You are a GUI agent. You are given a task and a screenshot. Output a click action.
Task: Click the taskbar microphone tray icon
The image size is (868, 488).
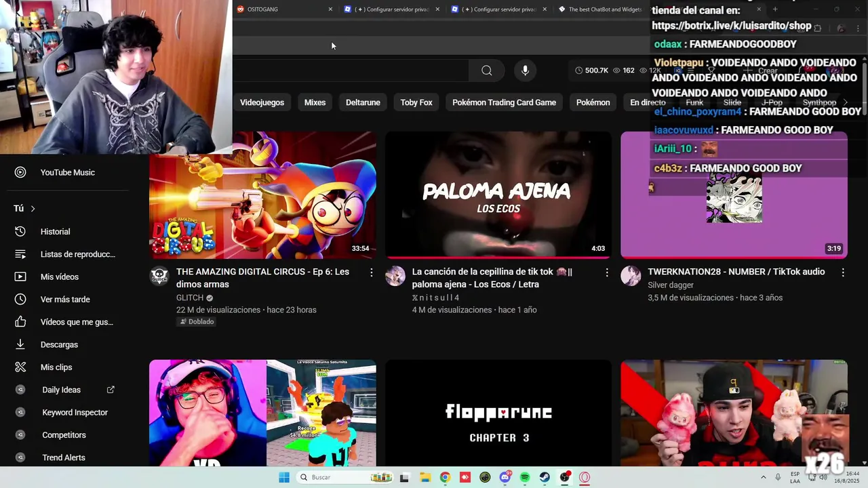pos(778,477)
